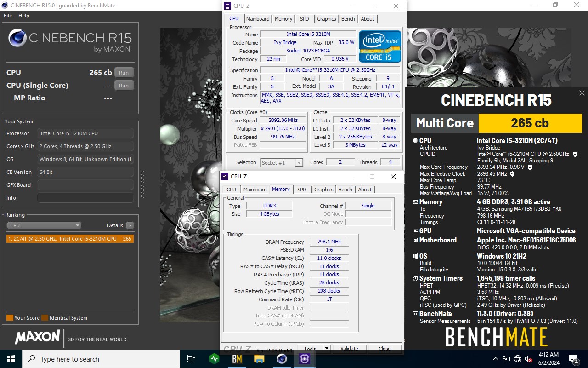The image size is (588, 368).
Task: Click the Core Speed value 2892.06 MHz
Action: pos(283,121)
